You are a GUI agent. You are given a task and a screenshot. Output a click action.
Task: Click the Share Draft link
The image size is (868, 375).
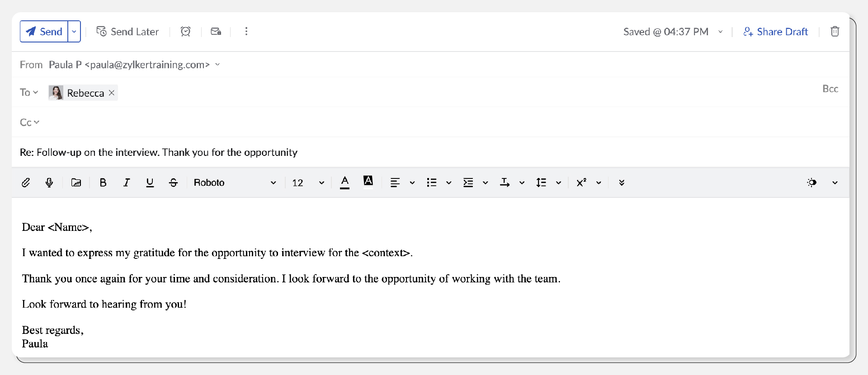pyautogui.click(x=776, y=32)
